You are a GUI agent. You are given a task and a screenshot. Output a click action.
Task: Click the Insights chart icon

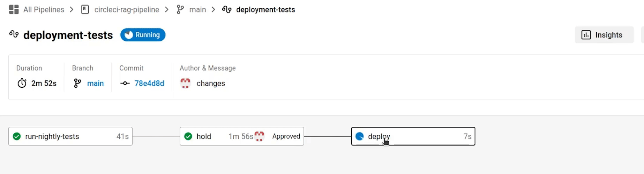(x=586, y=35)
